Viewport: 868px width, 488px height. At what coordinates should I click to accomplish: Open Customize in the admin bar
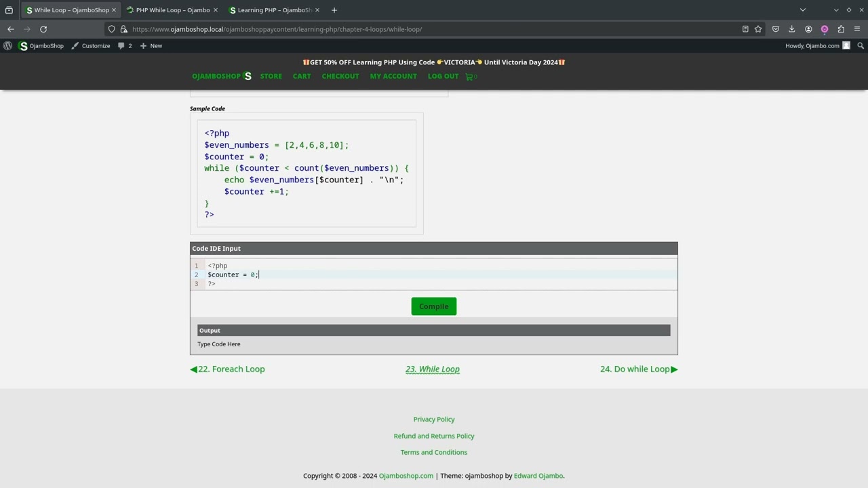91,46
